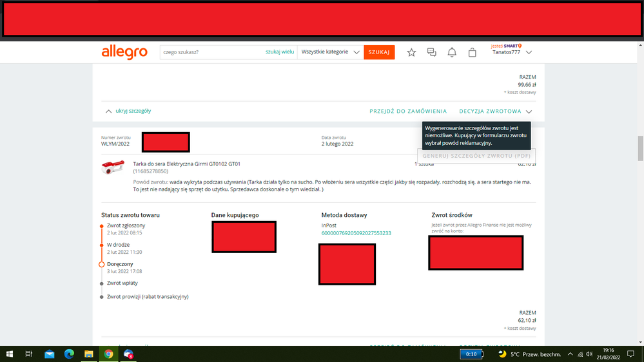This screenshot has height=362, width=644.
Task: Open InPost tracking number link
Action: (356, 233)
